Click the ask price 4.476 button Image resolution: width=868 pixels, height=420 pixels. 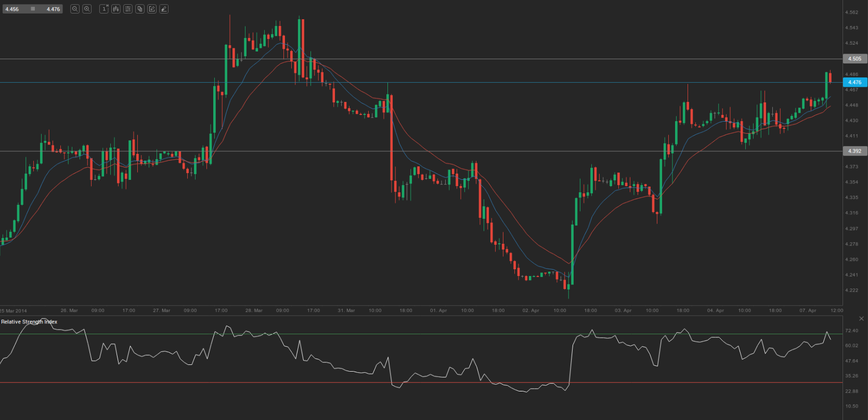(53, 9)
